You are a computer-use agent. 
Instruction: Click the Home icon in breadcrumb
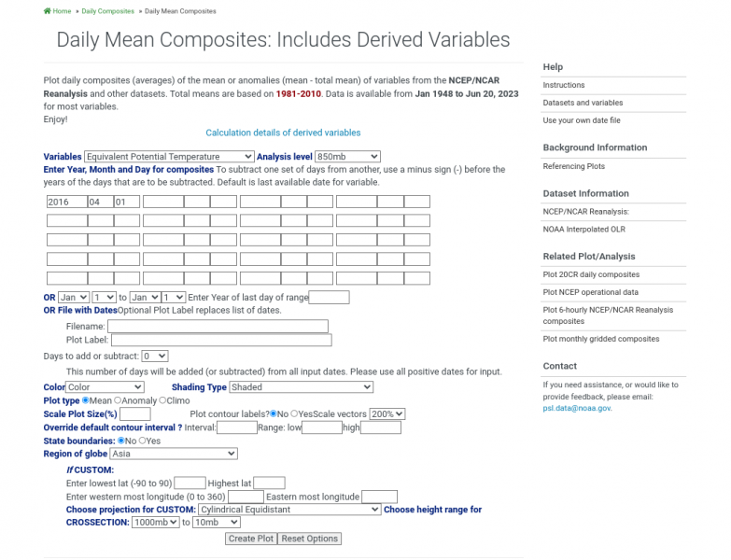coord(48,11)
